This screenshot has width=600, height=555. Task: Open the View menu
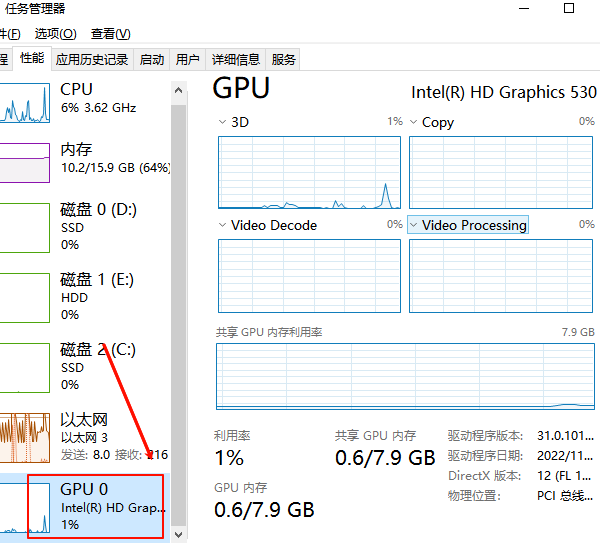point(110,34)
